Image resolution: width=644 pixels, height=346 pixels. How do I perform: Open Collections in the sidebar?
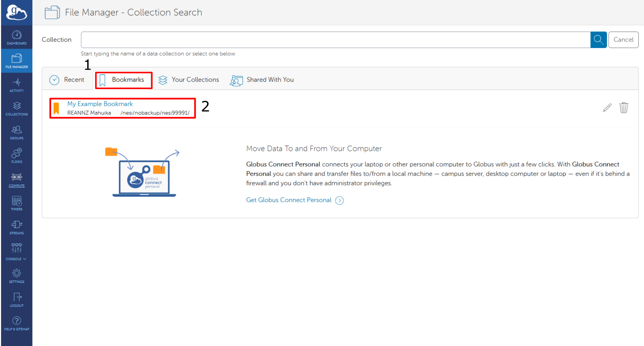[x=16, y=109]
